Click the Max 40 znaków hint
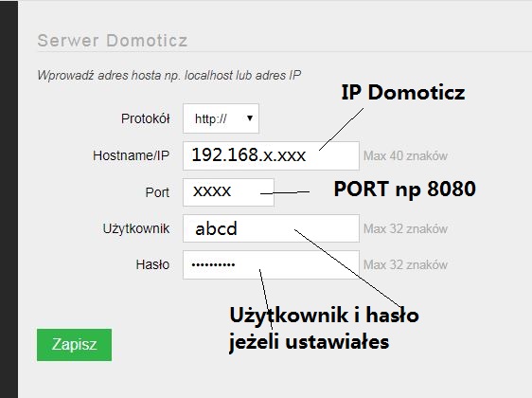 click(405, 155)
